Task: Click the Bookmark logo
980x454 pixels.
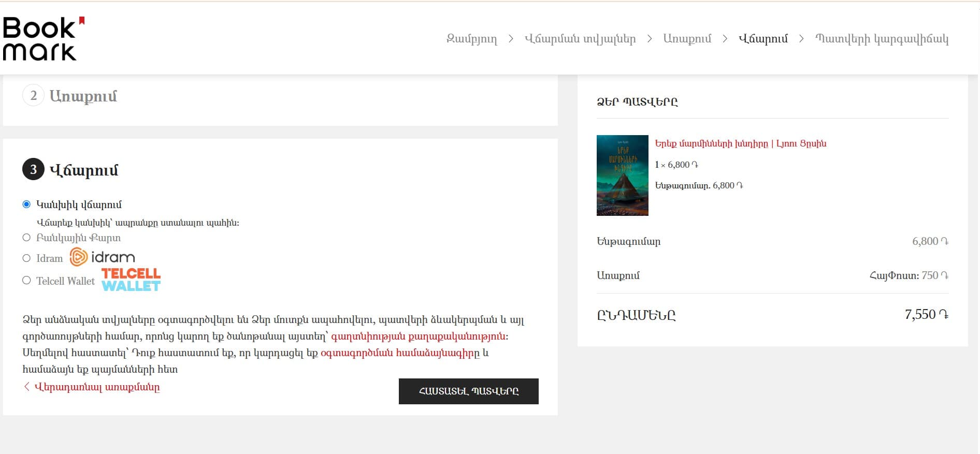Action: pyautogui.click(x=42, y=39)
